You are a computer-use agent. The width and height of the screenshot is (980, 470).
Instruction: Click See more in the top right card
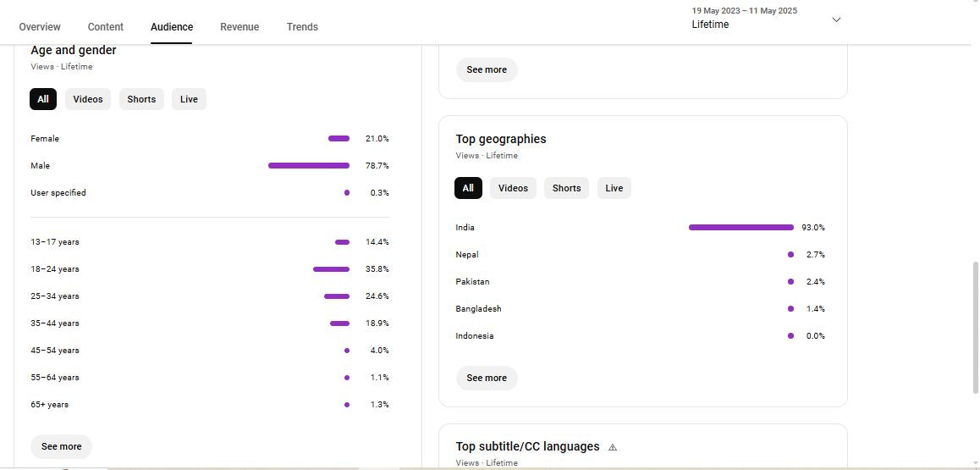pyautogui.click(x=487, y=69)
